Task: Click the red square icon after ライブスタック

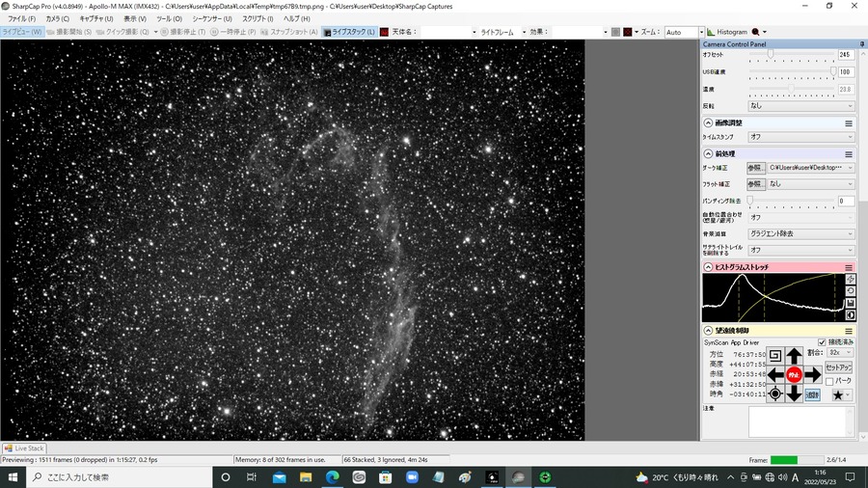Action: click(384, 32)
